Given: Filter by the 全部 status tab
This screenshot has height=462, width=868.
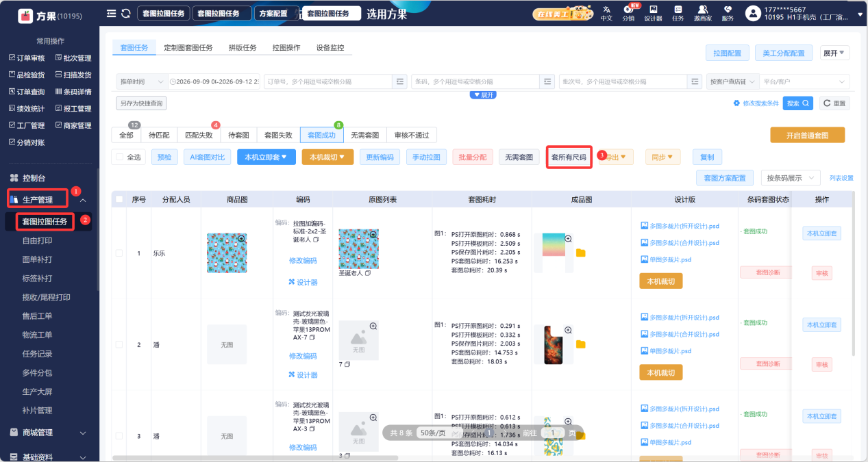Looking at the screenshot, I should point(126,136).
